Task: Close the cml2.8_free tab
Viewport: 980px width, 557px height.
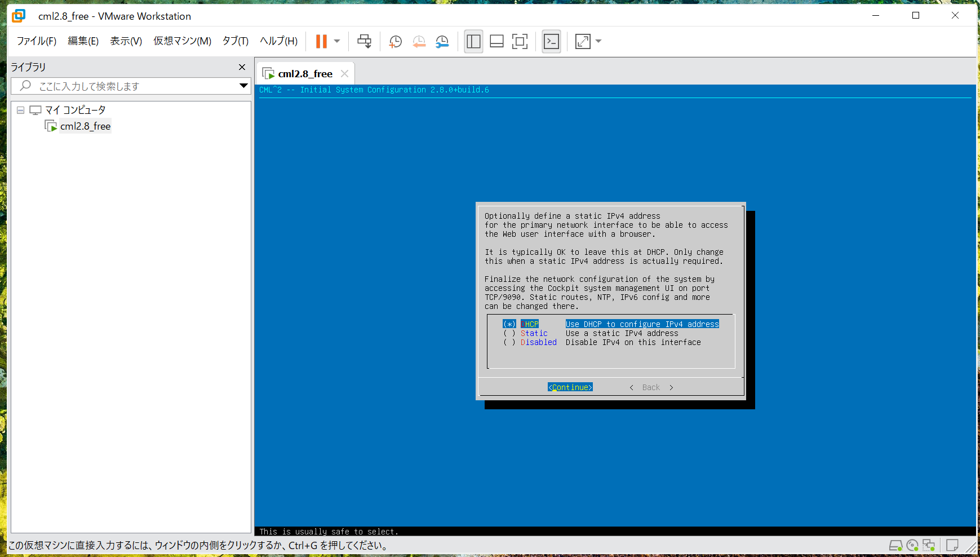Action: [344, 74]
